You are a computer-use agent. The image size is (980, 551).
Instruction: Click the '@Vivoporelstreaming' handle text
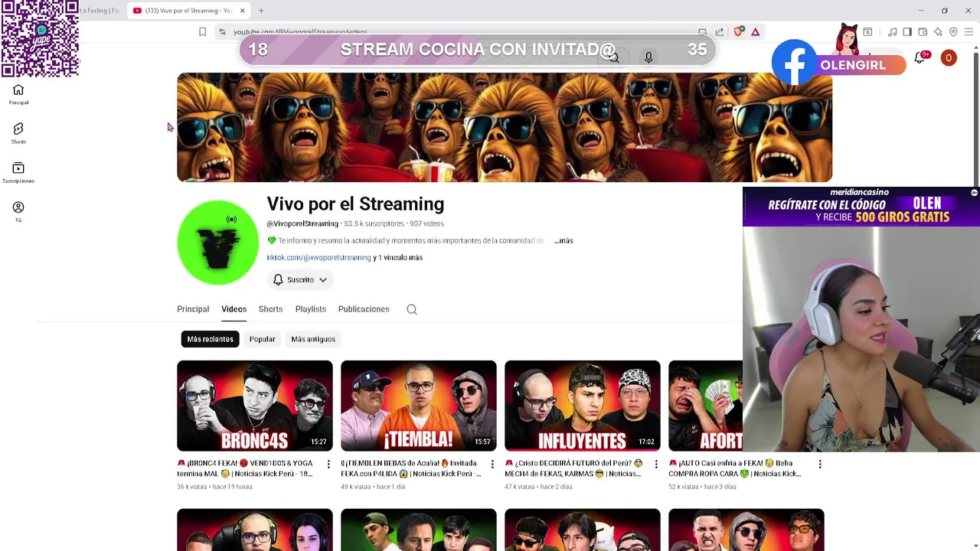(302, 223)
